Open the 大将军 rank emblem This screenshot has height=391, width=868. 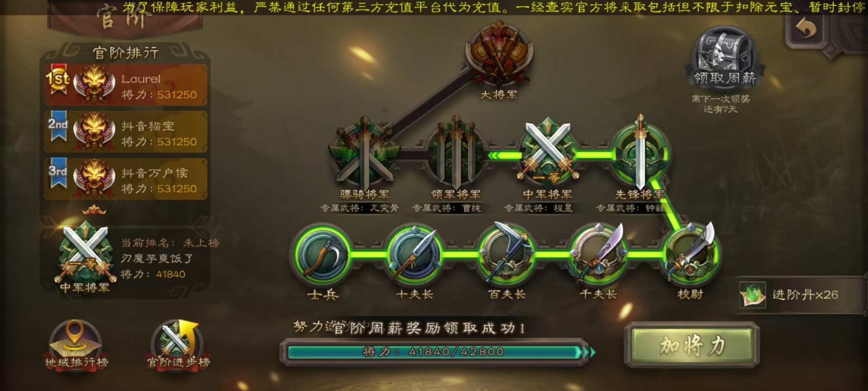click(499, 53)
